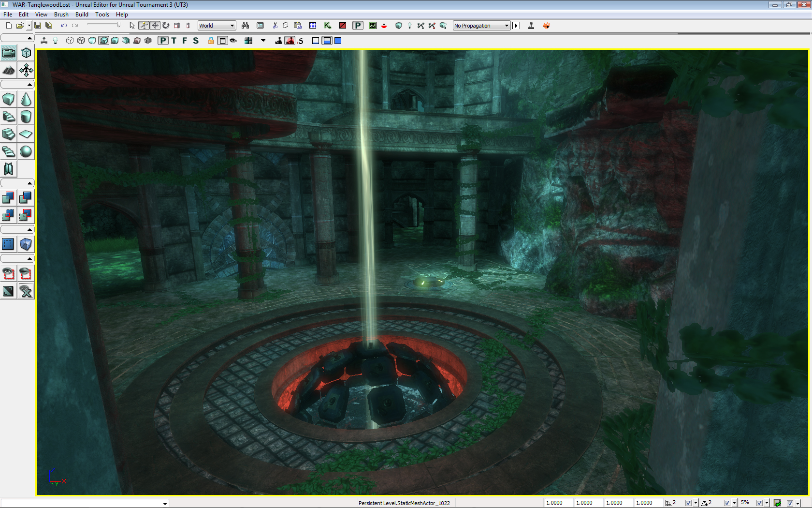812x508 pixels.
Task: Toggle viewport Lit view mode
Action: [103, 41]
